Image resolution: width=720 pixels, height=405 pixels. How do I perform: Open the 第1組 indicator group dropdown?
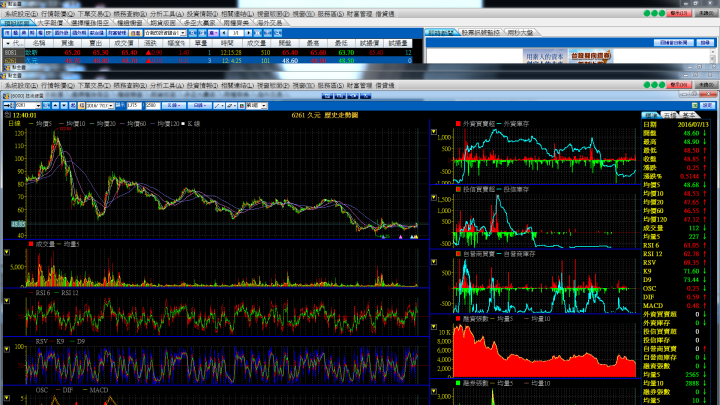point(264,106)
